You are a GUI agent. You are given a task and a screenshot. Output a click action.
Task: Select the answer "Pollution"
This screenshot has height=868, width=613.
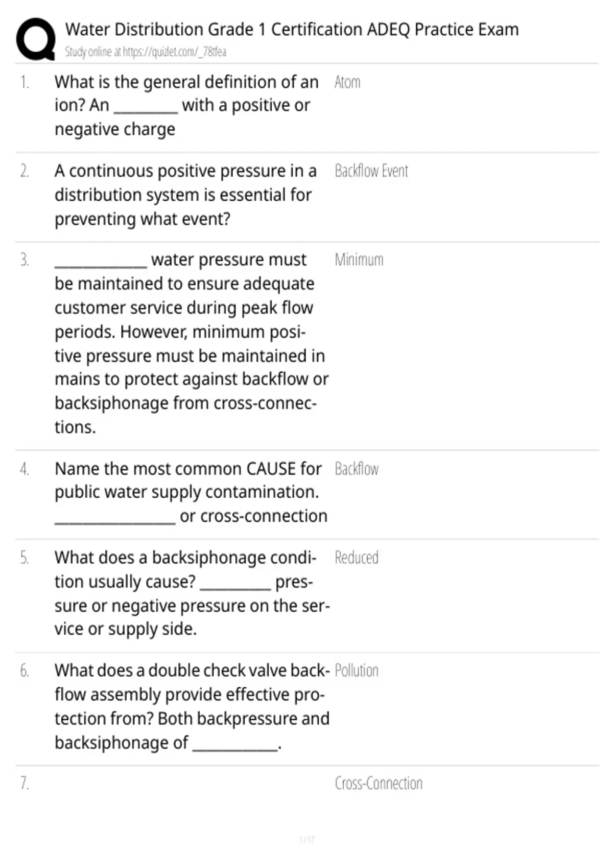(357, 670)
